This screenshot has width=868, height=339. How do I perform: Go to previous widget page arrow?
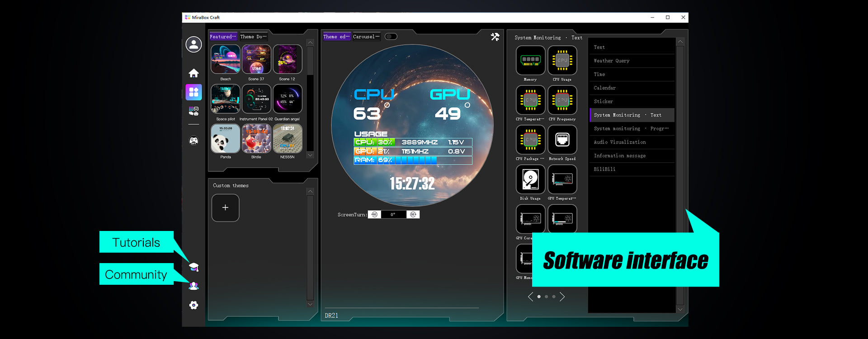coord(531,297)
